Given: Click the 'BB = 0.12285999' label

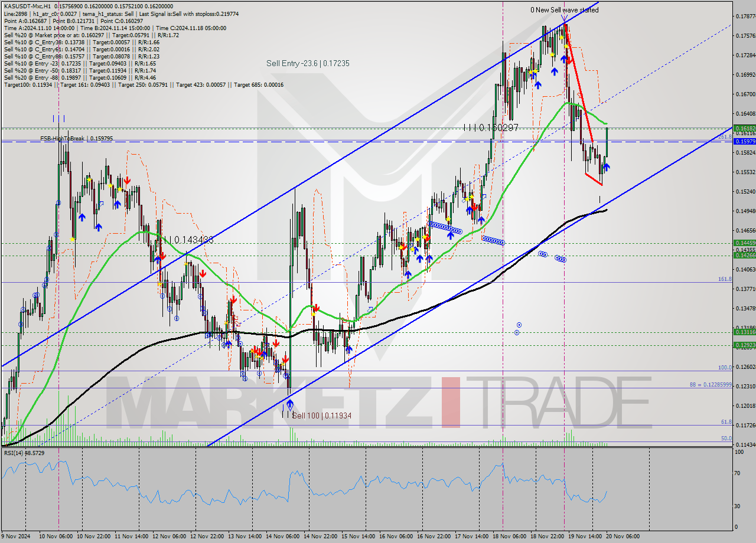Looking at the screenshot, I should 711,385.
